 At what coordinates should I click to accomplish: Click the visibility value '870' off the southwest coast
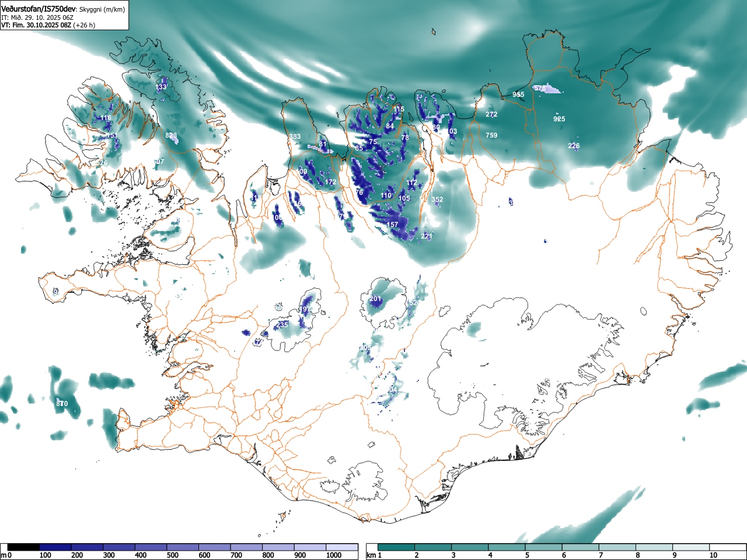pos(62,404)
